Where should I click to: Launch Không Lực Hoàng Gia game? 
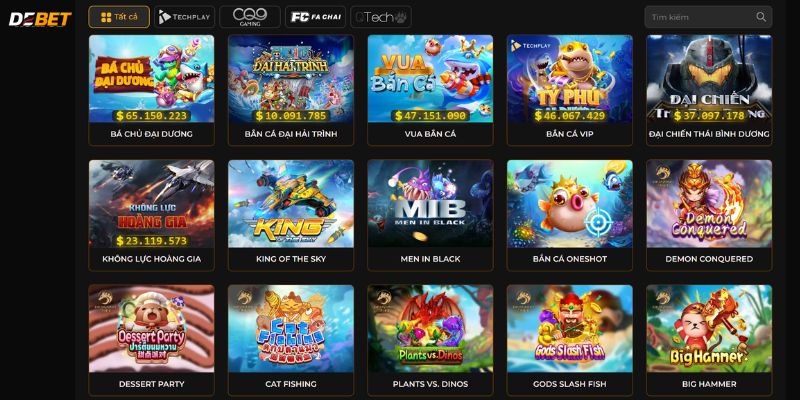pyautogui.click(x=152, y=215)
